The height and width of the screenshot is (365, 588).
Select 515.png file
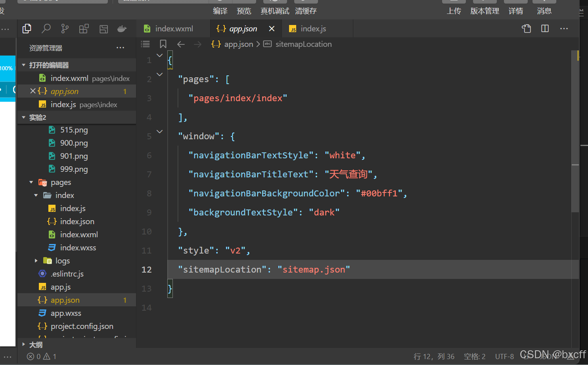[77, 130]
